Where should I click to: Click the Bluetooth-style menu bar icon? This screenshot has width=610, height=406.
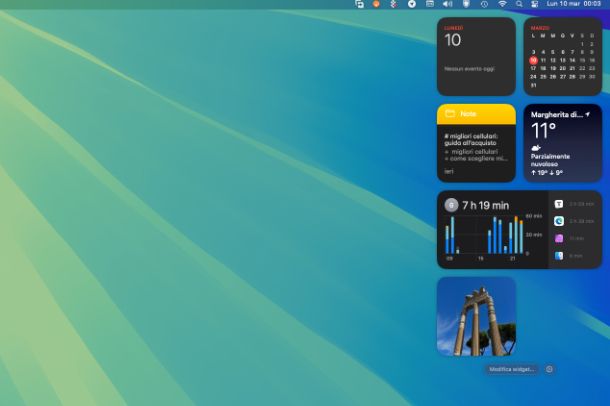click(x=394, y=4)
